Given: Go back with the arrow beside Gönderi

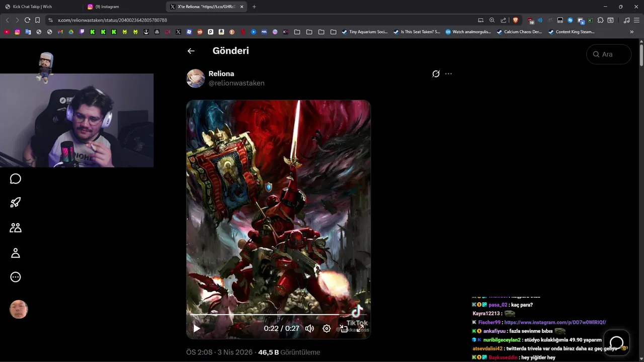Looking at the screenshot, I should coord(191,51).
